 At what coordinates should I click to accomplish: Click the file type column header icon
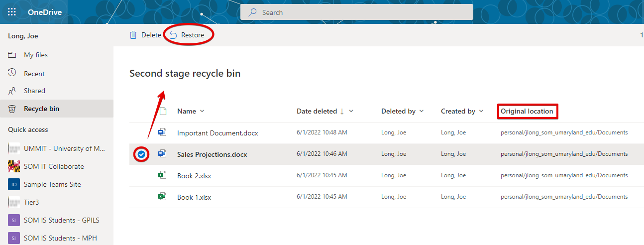[162, 111]
